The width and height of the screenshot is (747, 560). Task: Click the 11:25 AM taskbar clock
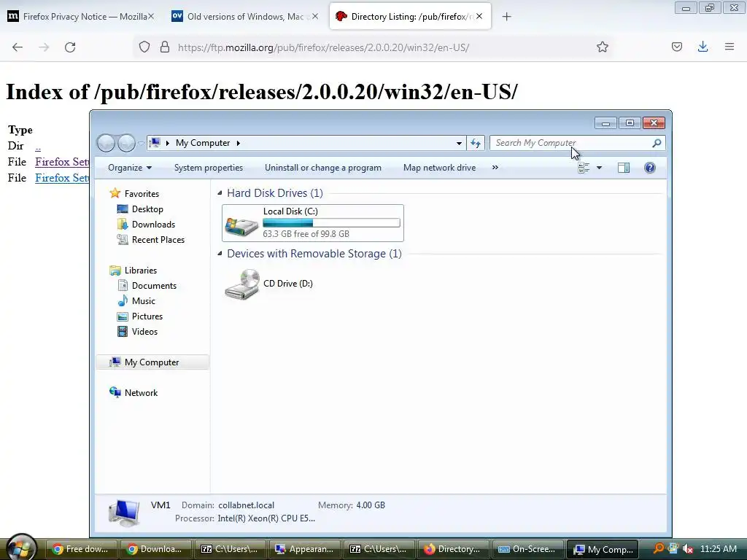pos(719,549)
